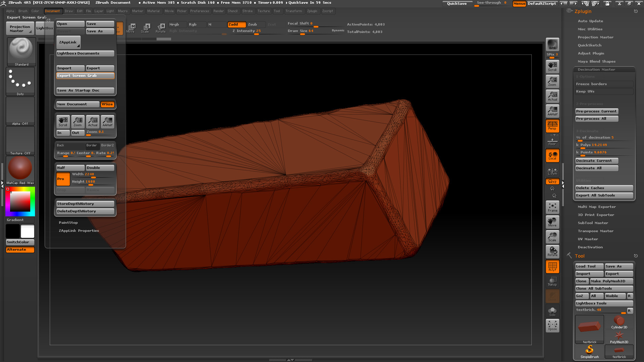The image size is (644, 362).
Task: Enable PolyF wireframe display icon
Action: [552, 266]
